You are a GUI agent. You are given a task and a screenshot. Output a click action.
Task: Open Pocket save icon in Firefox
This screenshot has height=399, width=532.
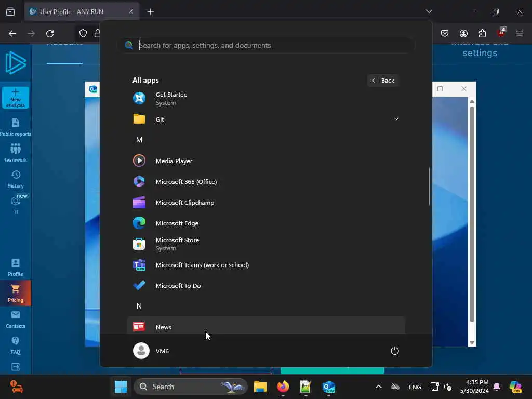(445, 33)
